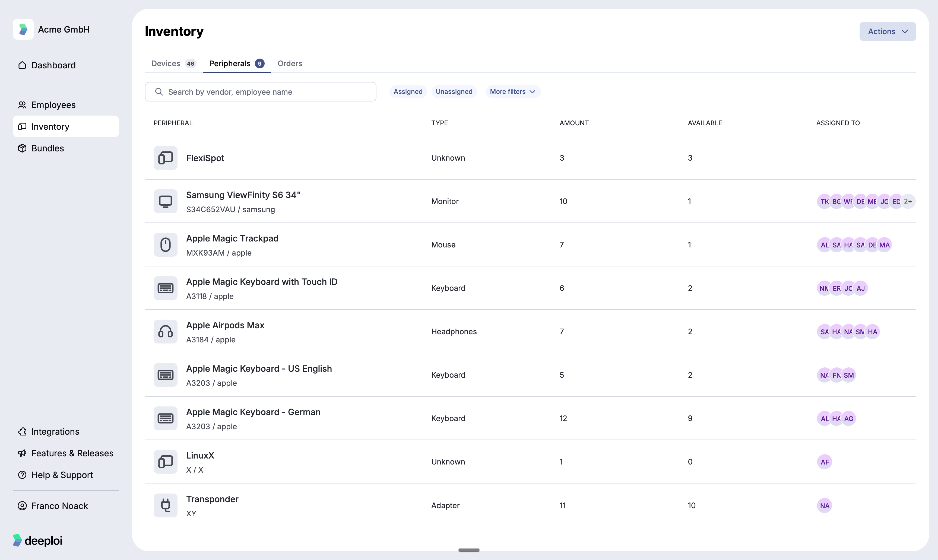The image size is (938, 560).
Task: Click the Apple Magic Trackpad mouse icon
Action: point(165,245)
